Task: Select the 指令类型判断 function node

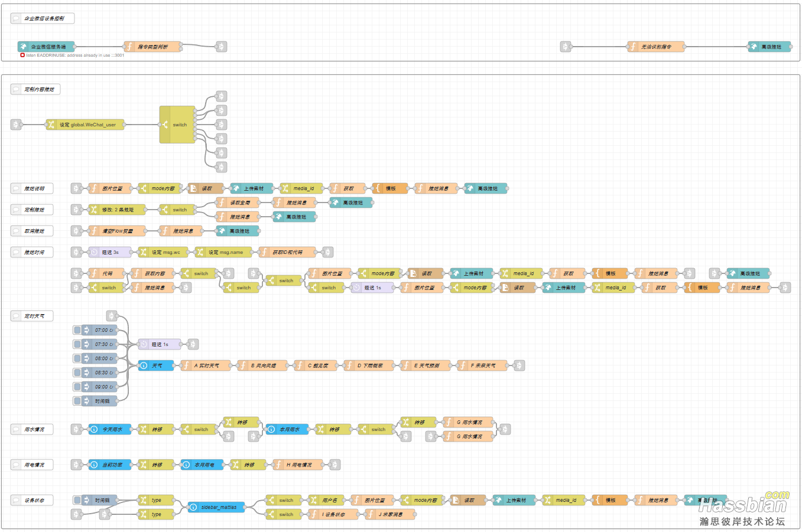Action: click(152, 47)
